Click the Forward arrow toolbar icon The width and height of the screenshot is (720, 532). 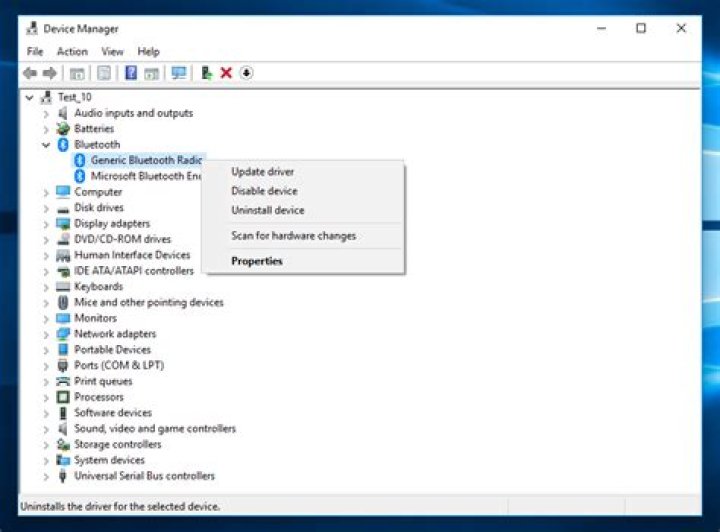pos(50,73)
